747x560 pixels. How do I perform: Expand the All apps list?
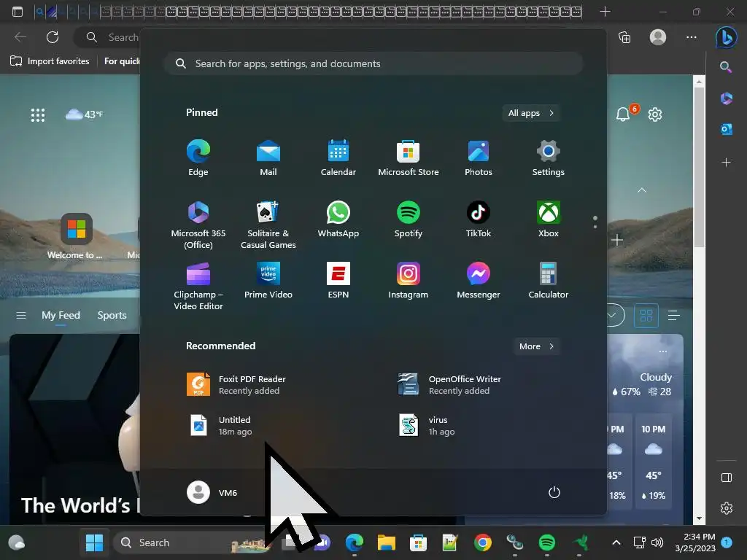click(531, 113)
